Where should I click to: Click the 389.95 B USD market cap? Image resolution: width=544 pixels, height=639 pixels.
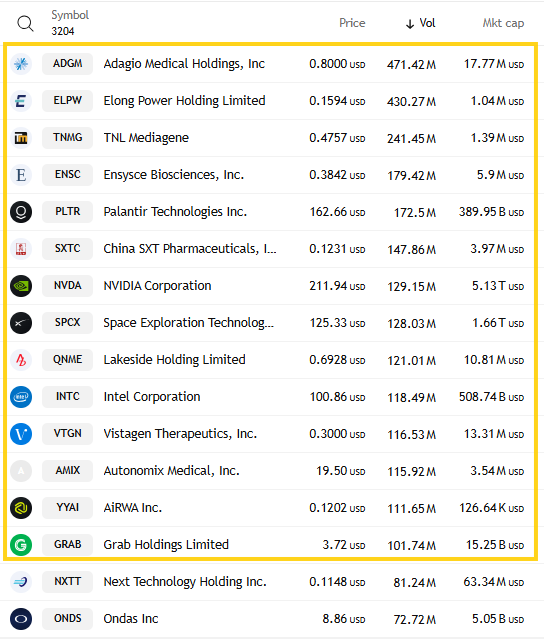click(x=491, y=212)
